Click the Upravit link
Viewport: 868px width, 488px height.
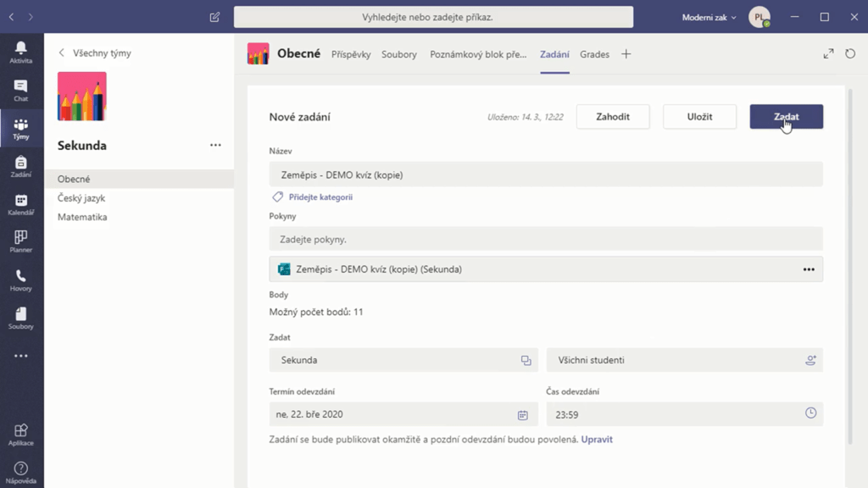pos(597,440)
